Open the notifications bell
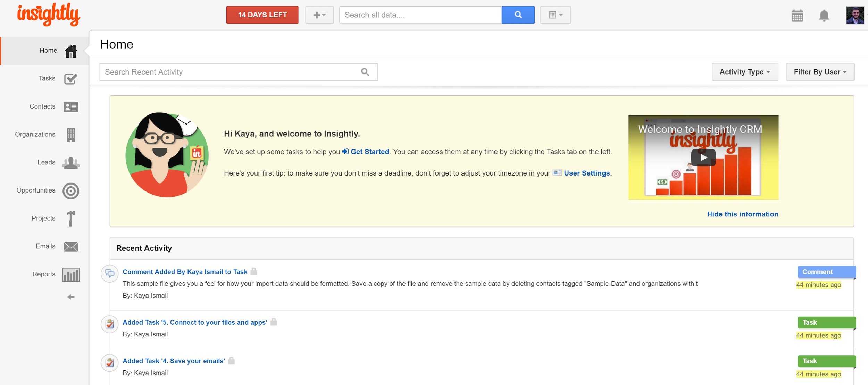This screenshot has height=385, width=868. click(824, 16)
